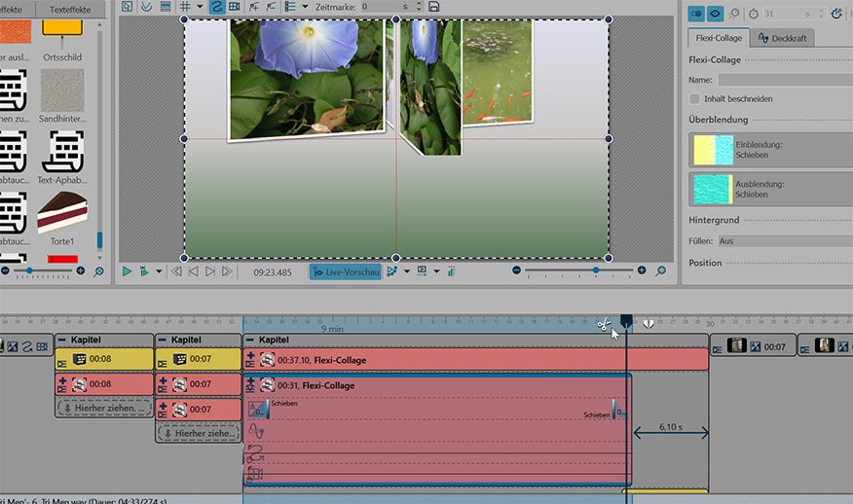Click zoom-out minus icon beside preview zoom slider
Viewport: 853px width, 504px height.
tap(515, 270)
